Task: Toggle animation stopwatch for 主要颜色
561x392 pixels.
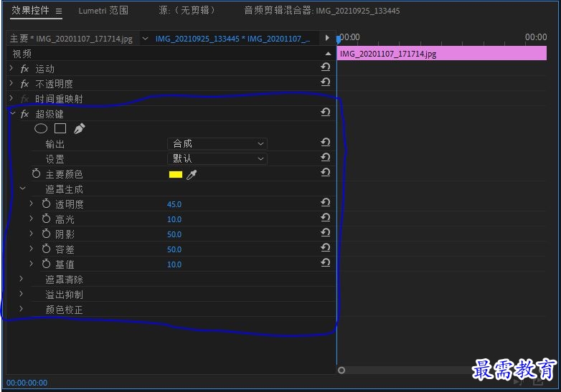Action: click(36, 173)
